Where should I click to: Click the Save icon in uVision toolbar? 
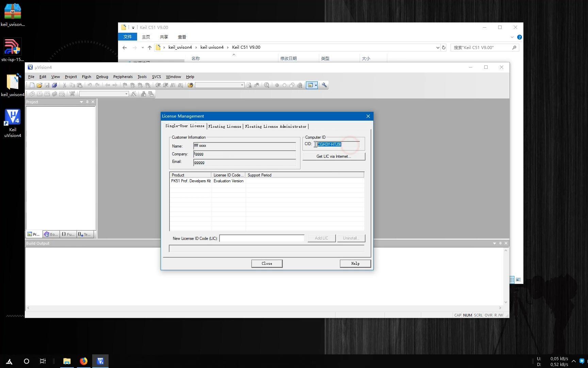point(47,85)
